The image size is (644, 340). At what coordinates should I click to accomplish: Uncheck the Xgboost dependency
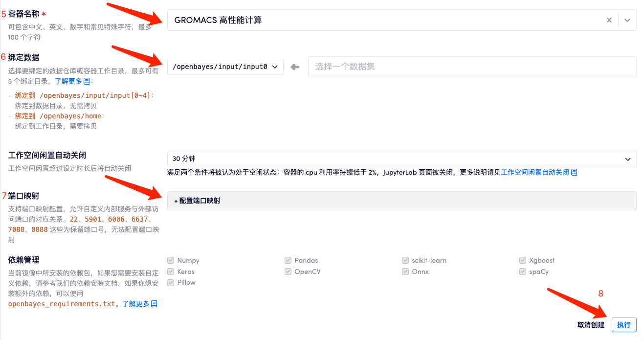tap(523, 260)
